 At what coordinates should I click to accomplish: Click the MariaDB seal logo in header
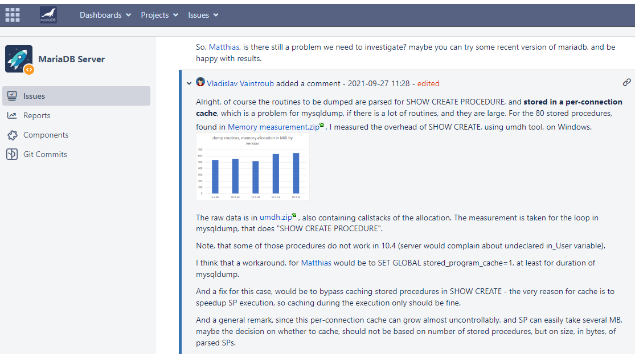(x=48, y=15)
